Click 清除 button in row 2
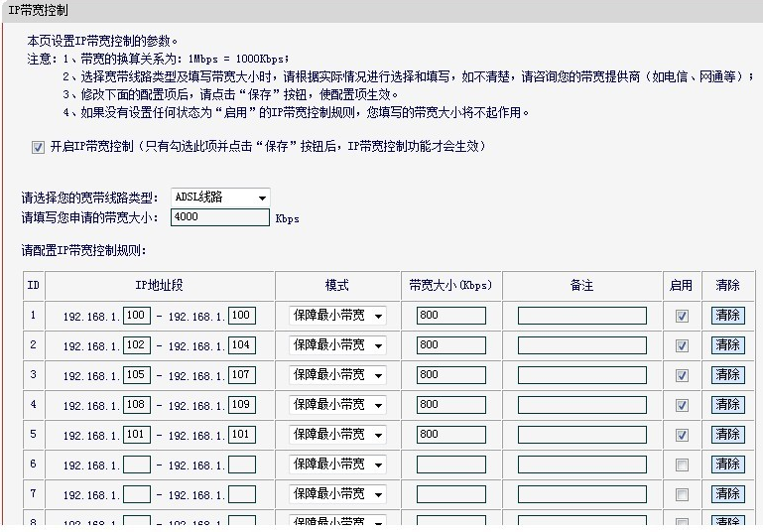 pos(727,345)
